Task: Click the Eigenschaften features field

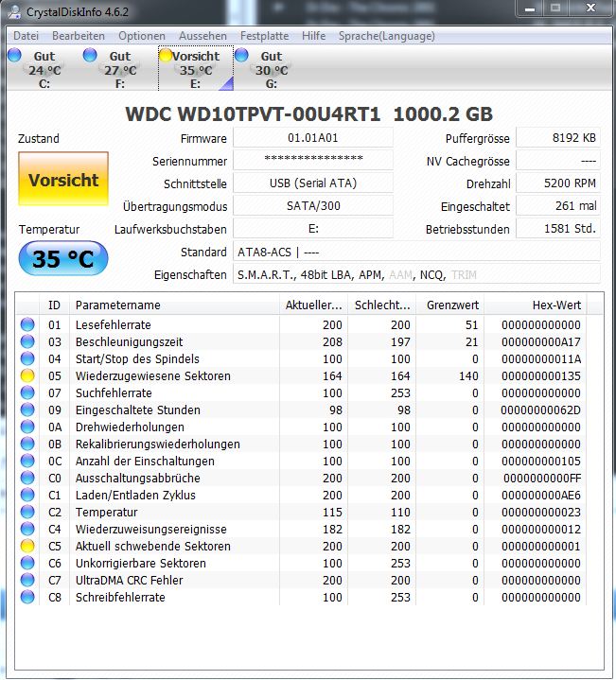Action: point(417,274)
